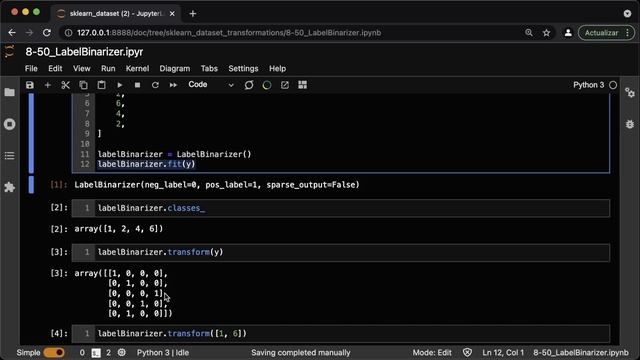Open the table of contents panel

click(x=9, y=156)
